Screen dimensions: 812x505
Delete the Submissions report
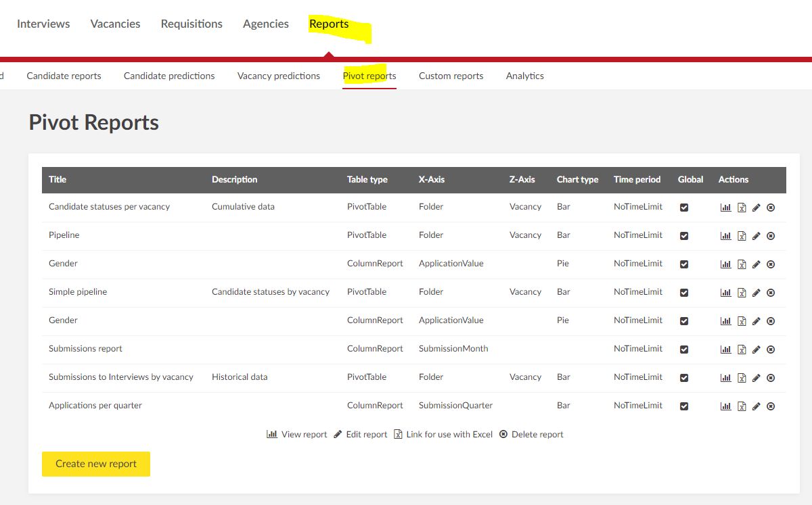(x=771, y=350)
